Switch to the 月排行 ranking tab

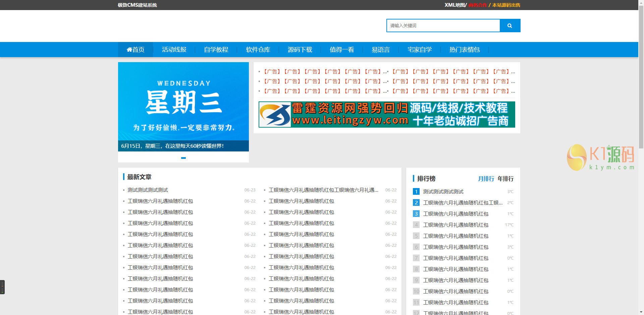(486, 179)
